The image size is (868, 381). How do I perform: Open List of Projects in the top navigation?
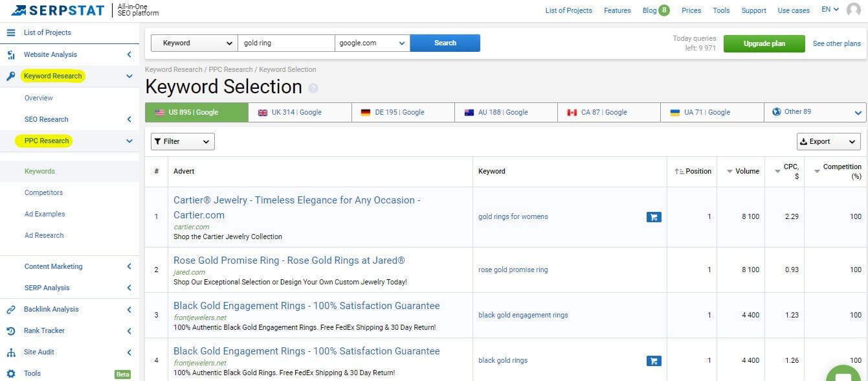click(569, 10)
